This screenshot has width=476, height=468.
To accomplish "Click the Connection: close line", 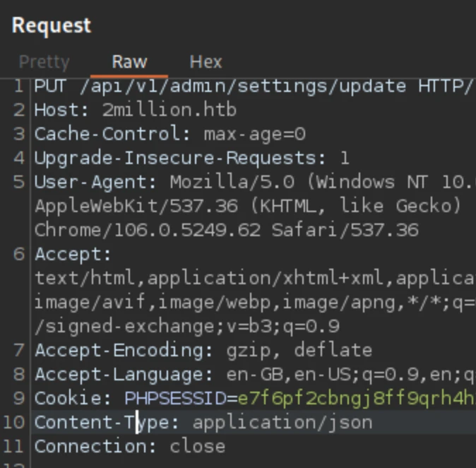I will pos(130,447).
